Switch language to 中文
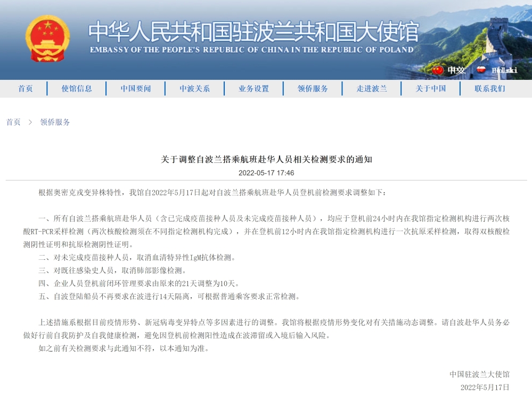 coord(456,70)
